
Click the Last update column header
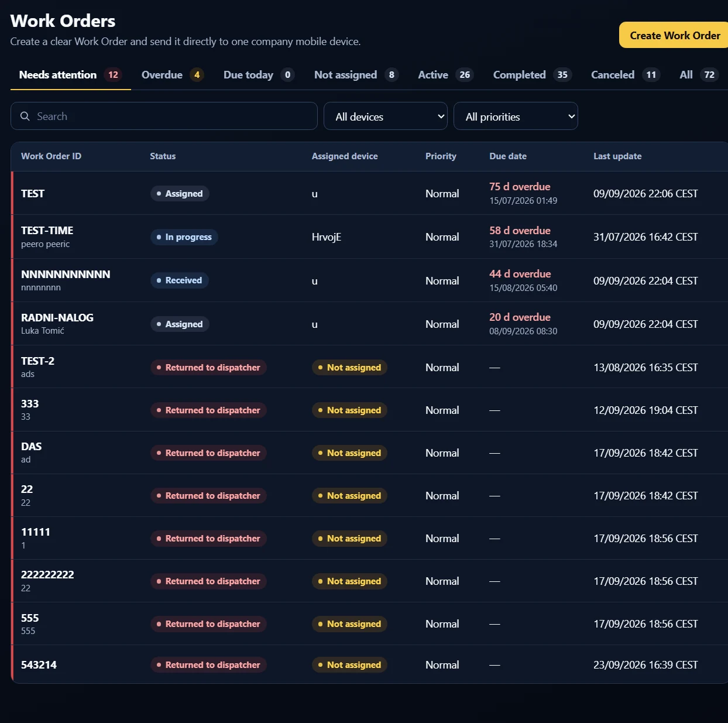tap(617, 156)
